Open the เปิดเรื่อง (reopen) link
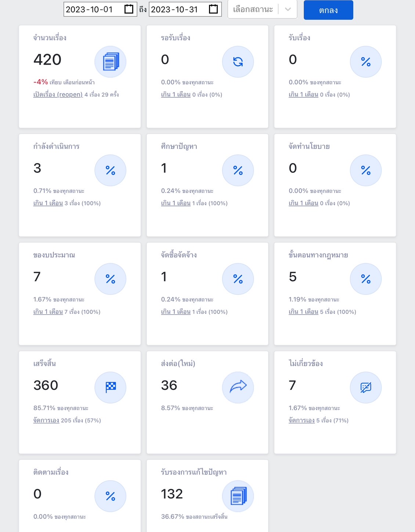 (x=58, y=95)
